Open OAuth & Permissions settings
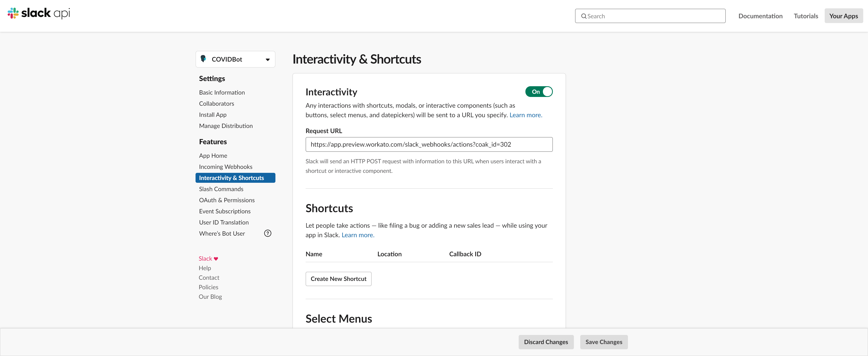Viewport: 868px width, 356px height. (227, 200)
